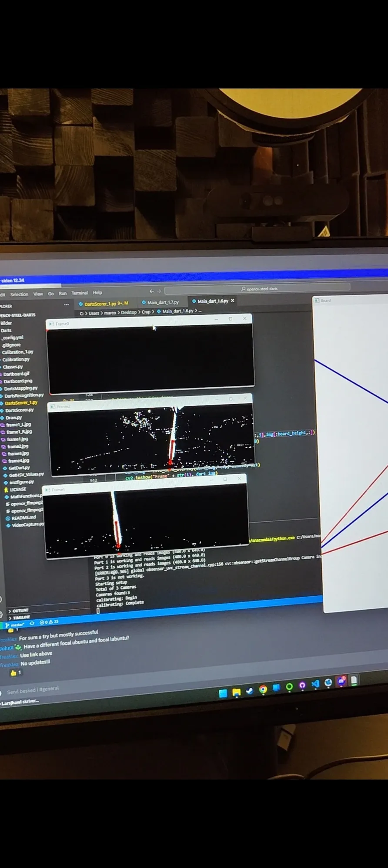Screen dimensions: 388x868
Task: Switch to the Main_dart_1.7.py tab
Action: (x=161, y=302)
